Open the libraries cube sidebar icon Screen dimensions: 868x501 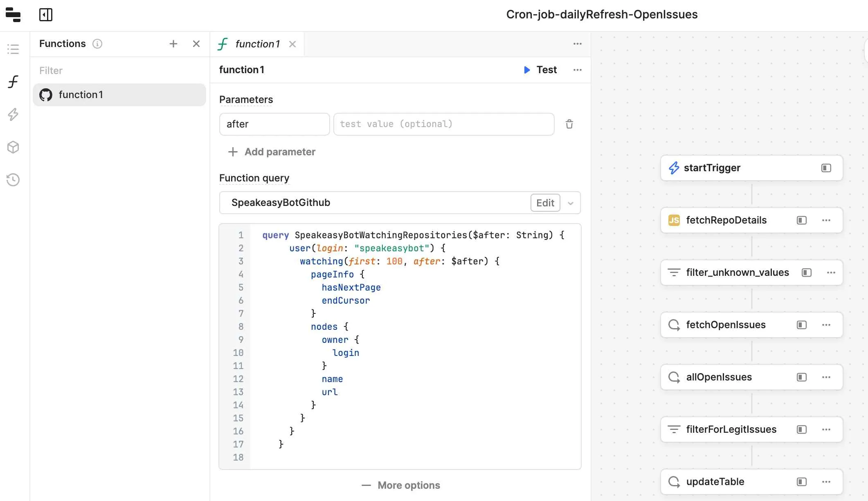coord(13,147)
